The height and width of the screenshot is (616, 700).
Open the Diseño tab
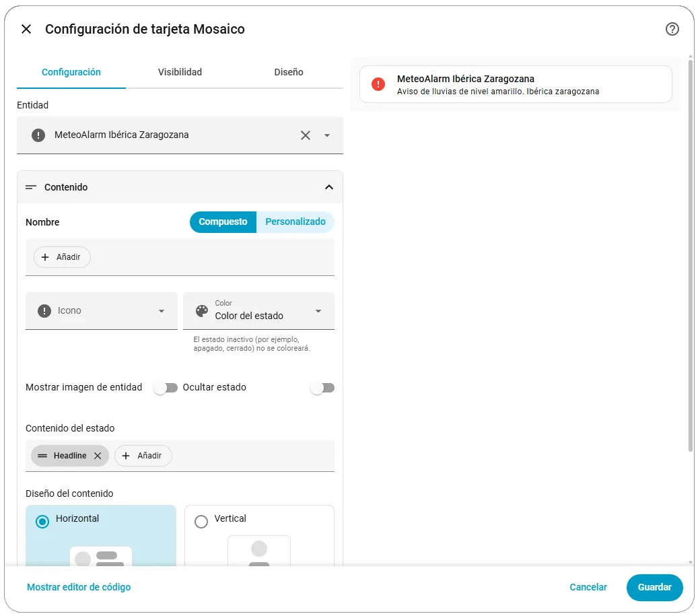[x=288, y=72]
